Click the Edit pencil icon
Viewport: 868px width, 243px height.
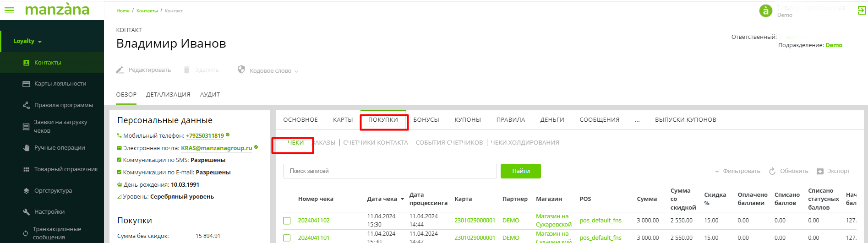pyautogui.click(x=120, y=70)
